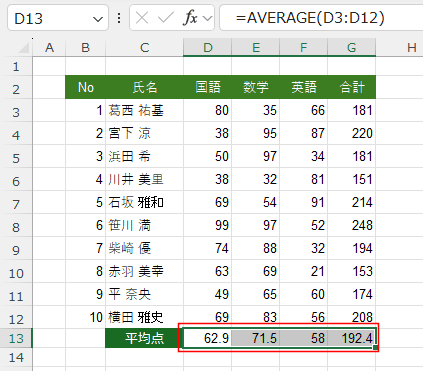Viewport: 423px width, 371px height.
Task: Select the cell with name 笹川 満
Action: [144, 225]
